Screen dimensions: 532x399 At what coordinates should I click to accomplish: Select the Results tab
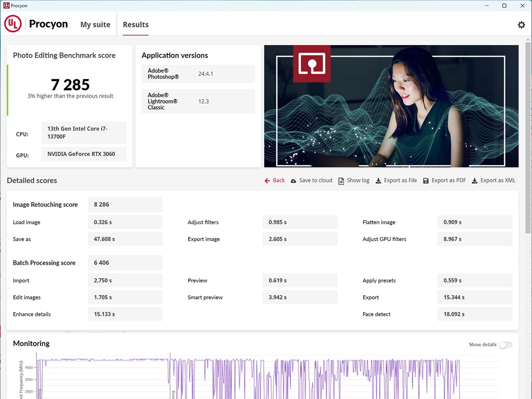(x=136, y=24)
